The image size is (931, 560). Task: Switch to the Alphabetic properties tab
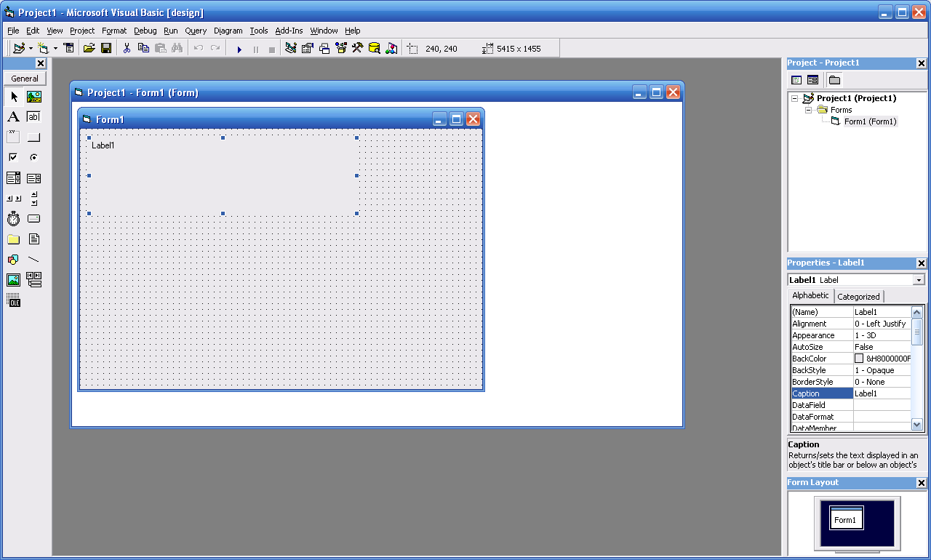point(810,295)
